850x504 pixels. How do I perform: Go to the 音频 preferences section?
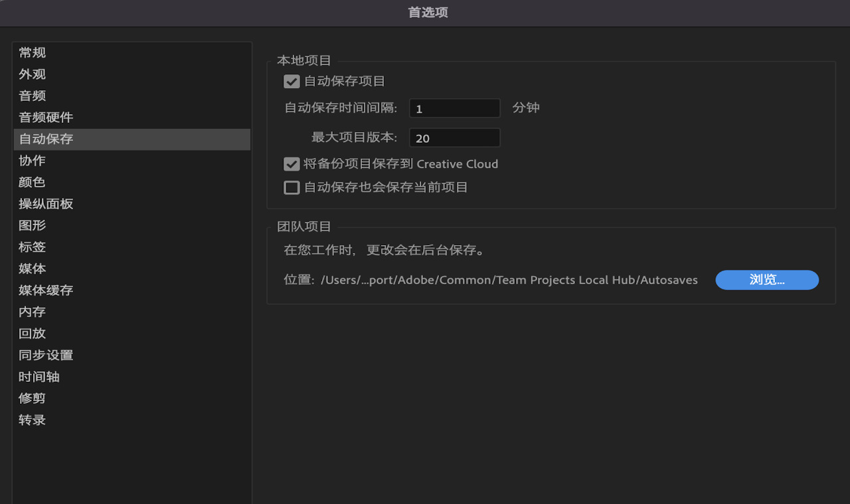(x=132, y=96)
